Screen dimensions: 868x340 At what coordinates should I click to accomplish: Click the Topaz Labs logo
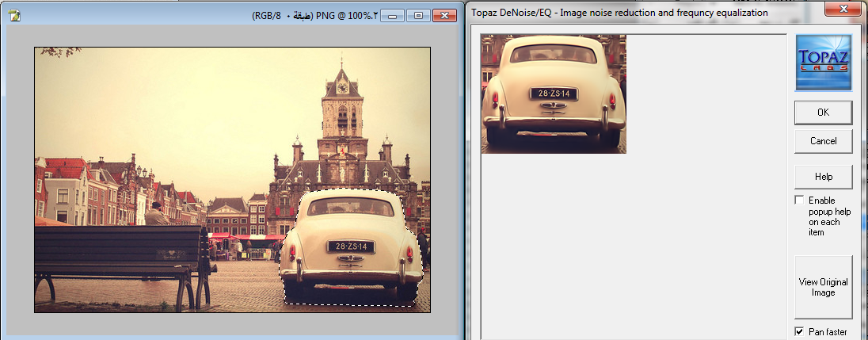(x=823, y=62)
